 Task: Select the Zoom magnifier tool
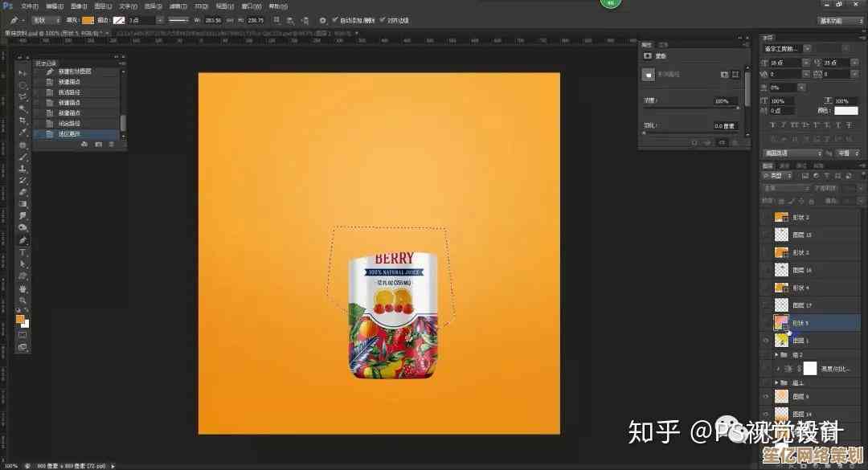[x=23, y=300]
